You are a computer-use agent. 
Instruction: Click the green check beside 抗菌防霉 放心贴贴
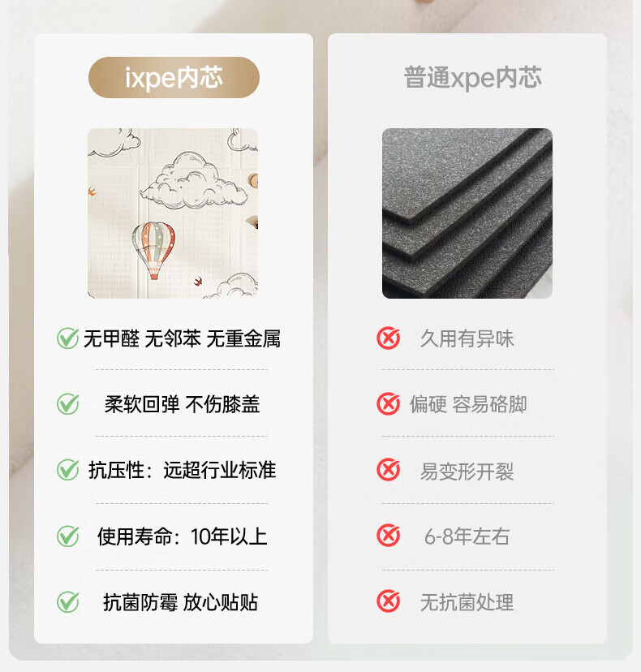tap(67, 601)
